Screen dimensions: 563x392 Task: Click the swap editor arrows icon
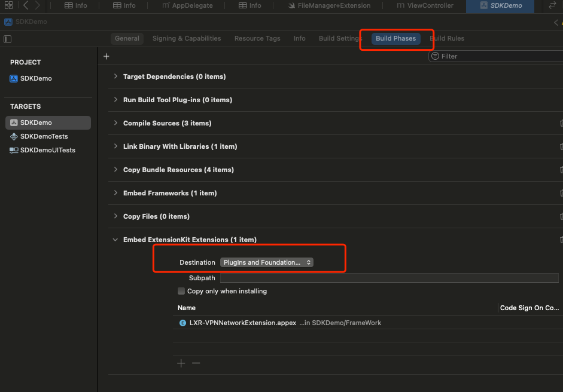pyautogui.click(x=552, y=5)
